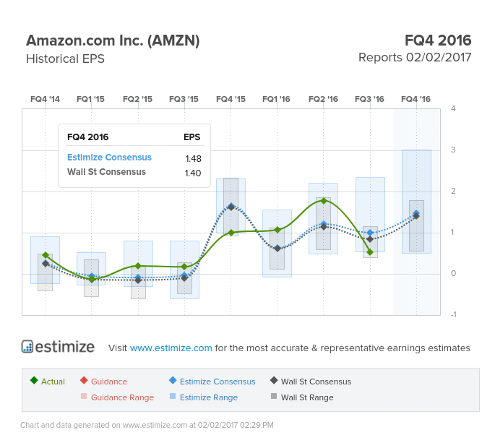The image size is (495, 448).
Task: Open the www.estimize.com link
Action: [171, 348]
